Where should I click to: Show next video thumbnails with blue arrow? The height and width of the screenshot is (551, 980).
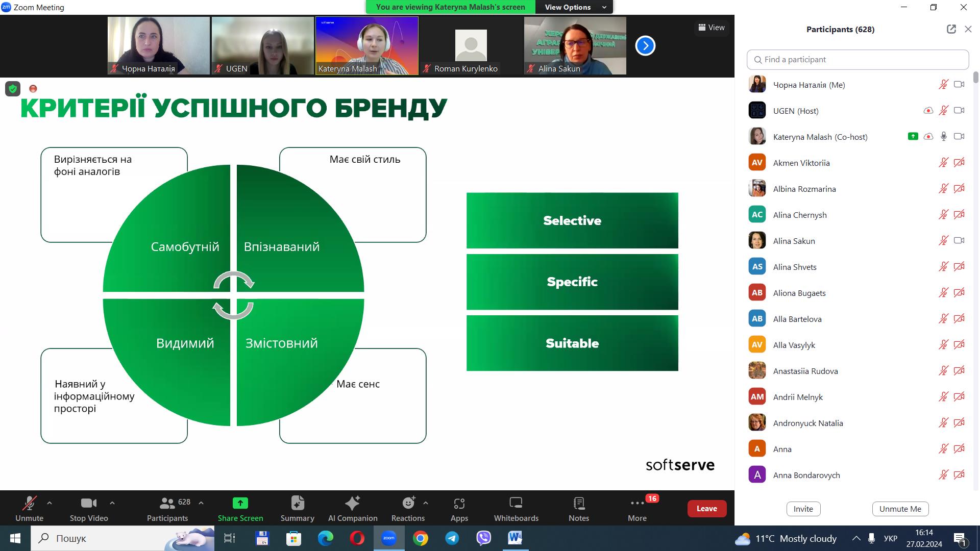(x=645, y=46)
